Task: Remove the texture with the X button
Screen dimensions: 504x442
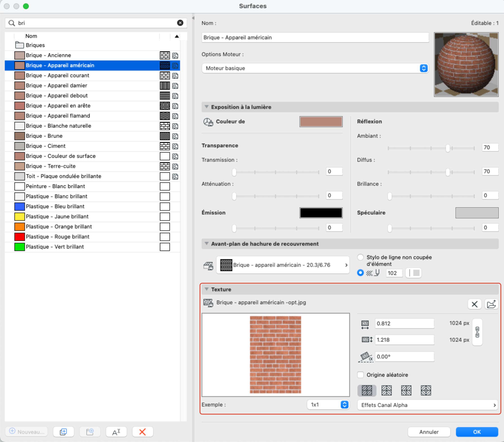Action: pyautogui.click(x=474, y=304)
